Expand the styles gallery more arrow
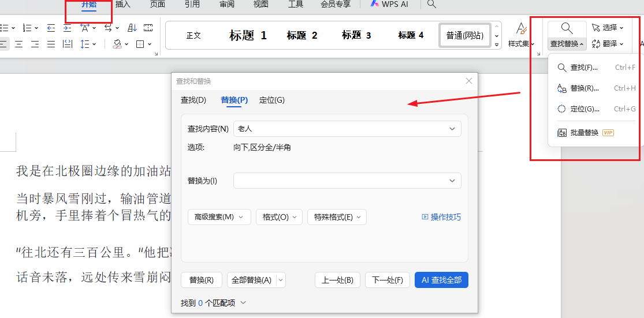This screenshot has height=318, width=644. (497, 44)
